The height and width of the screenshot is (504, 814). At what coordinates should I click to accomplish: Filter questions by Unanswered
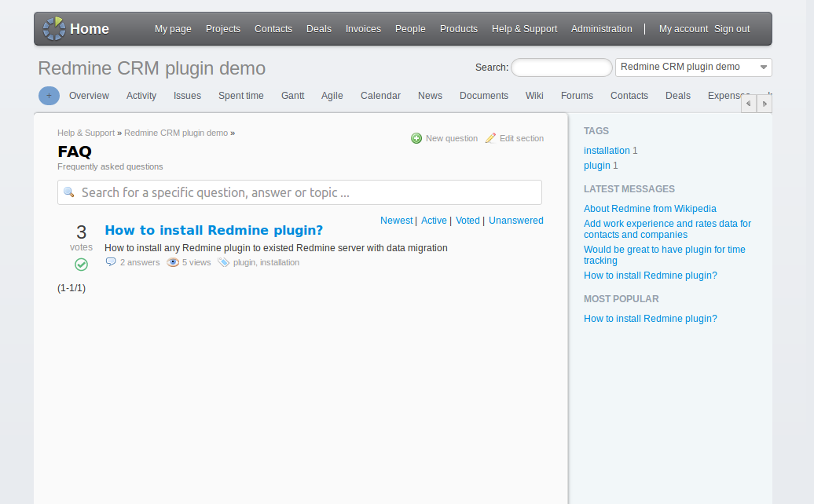[x=515, y=221]
